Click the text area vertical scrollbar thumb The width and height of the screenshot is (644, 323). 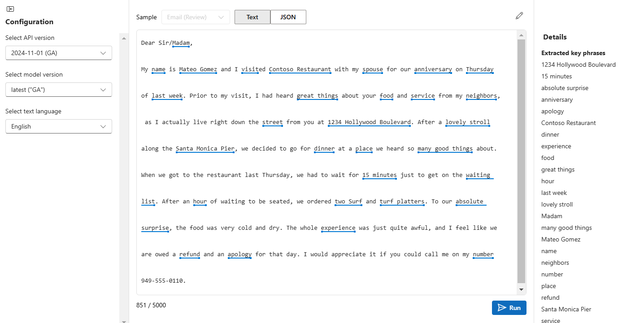(521, 161)
